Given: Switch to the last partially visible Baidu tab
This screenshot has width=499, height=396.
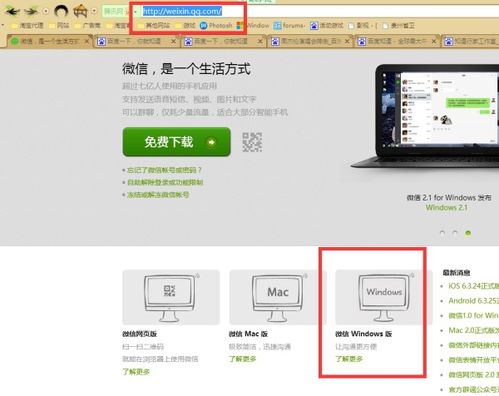Looking at the screenshot, I should [x=471, y=41].
